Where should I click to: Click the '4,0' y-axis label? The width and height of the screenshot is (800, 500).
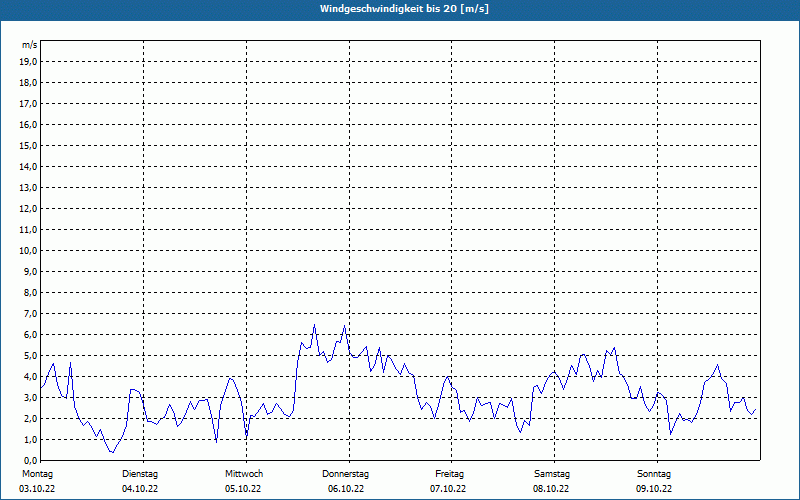(x=30, y=377)
